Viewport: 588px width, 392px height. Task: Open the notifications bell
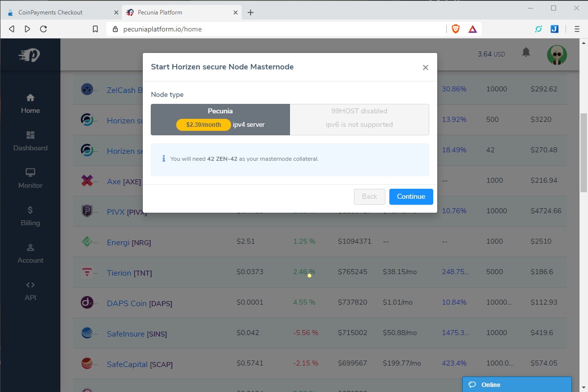coord(526,52)
